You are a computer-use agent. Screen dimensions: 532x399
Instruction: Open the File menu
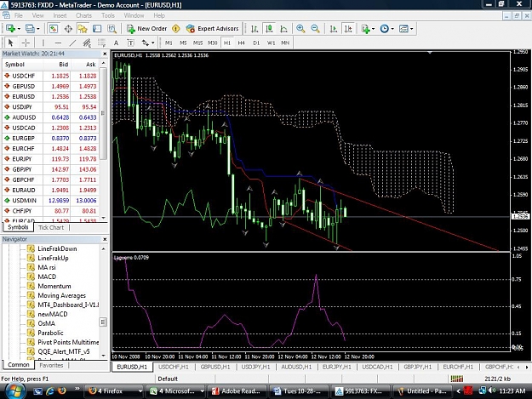point(19,15)
